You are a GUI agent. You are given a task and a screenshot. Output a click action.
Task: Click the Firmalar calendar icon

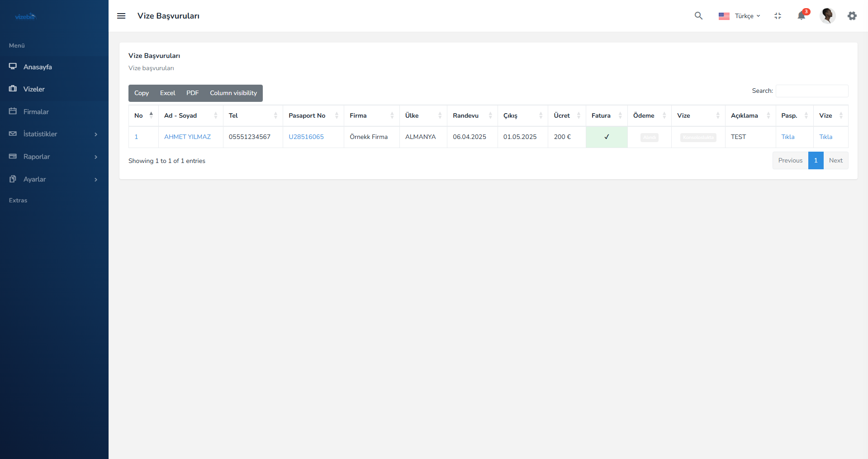tap(13, 111)
